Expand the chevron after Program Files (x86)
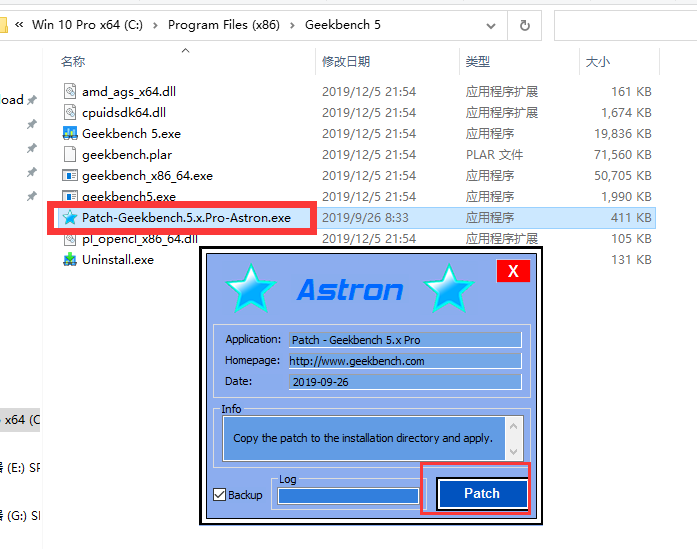 292,25
